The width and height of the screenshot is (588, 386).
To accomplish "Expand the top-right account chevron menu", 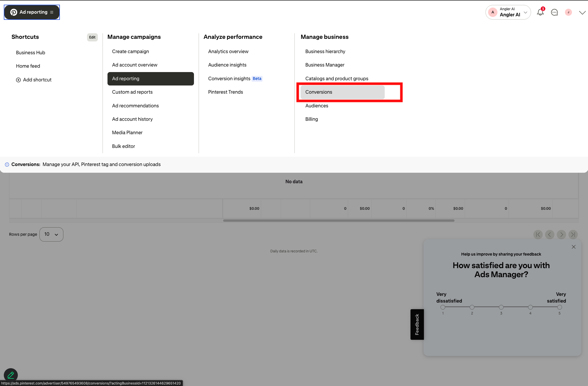I will tap(582, 12).
